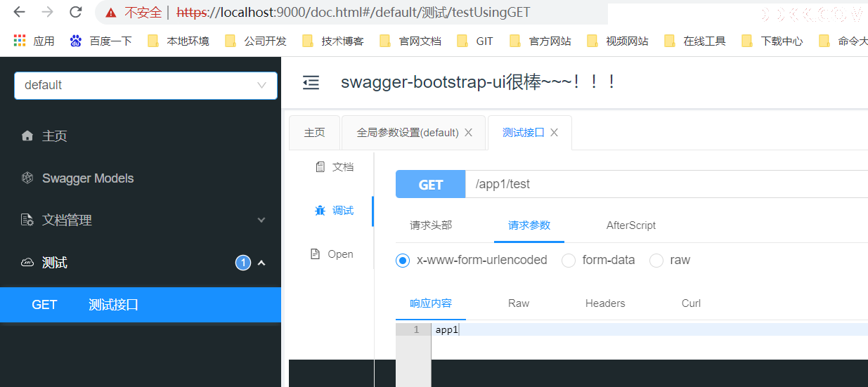Open the 百度一下 bookmark
The height and width of the screenshot is (387, 868).
101,41
